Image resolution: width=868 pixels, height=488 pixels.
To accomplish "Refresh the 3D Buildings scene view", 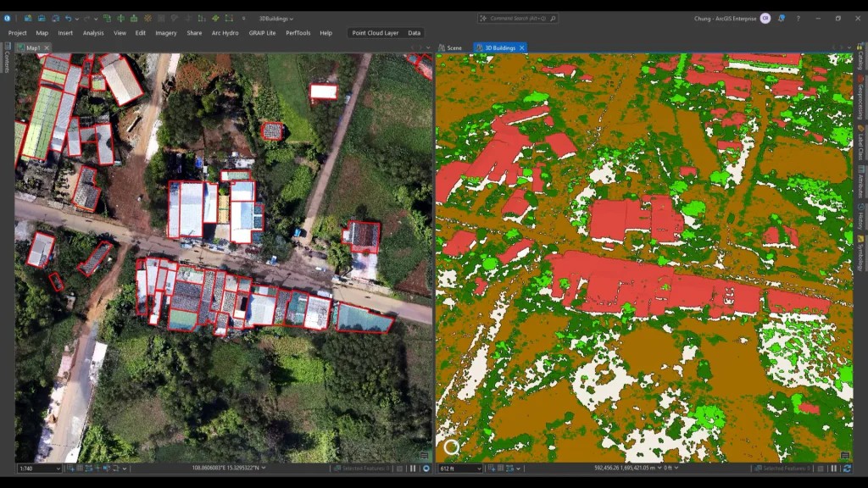I will 847,469.
